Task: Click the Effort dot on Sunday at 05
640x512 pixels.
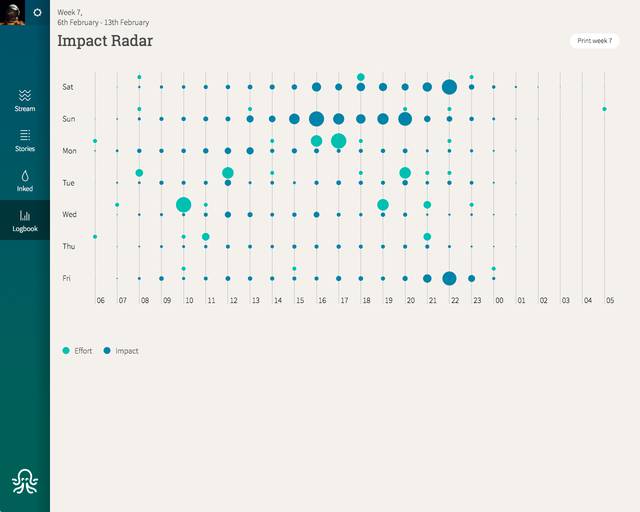Action: pos(604,109)
